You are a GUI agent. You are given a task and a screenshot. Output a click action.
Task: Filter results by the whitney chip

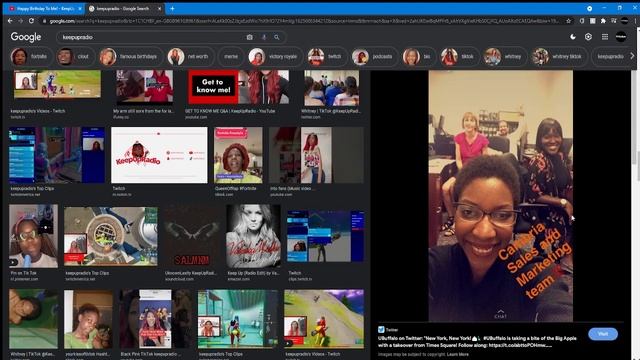505,56
